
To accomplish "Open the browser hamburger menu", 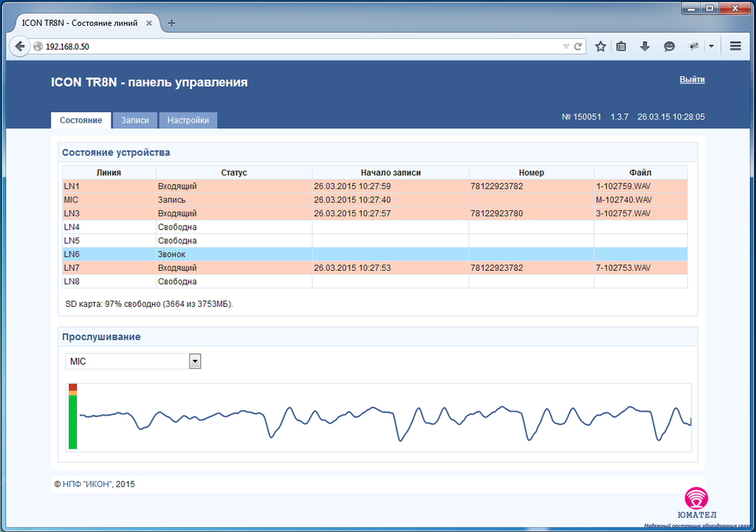I will [735, 46].
